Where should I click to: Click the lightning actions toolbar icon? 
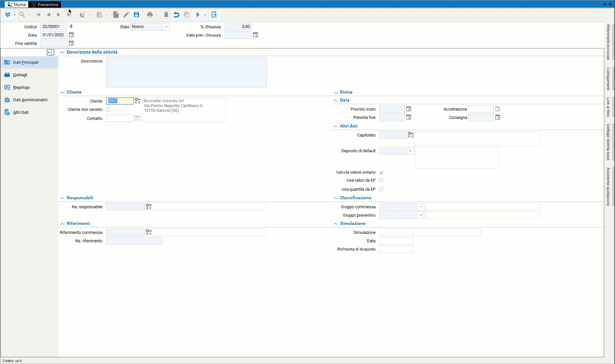198,14
